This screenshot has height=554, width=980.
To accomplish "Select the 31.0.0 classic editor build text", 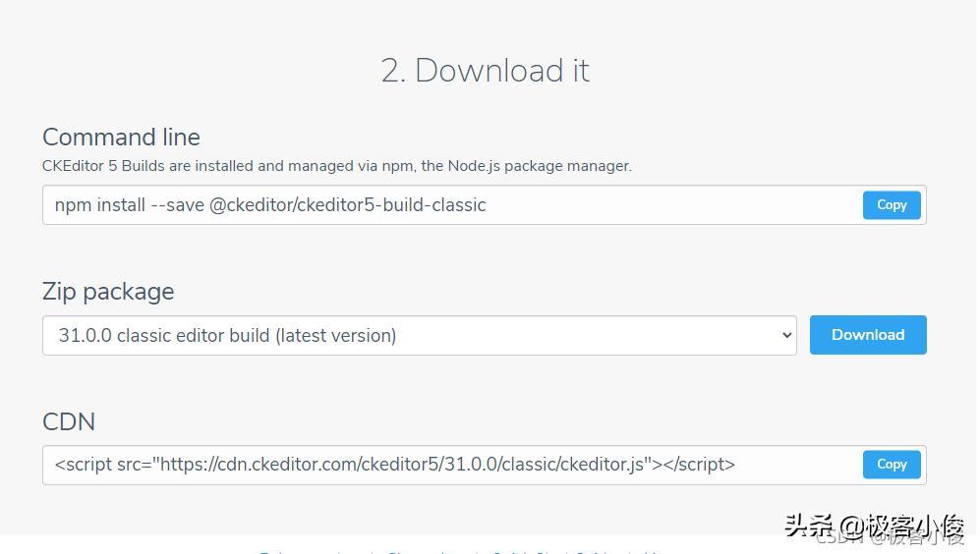I will [x=163, y=335].
